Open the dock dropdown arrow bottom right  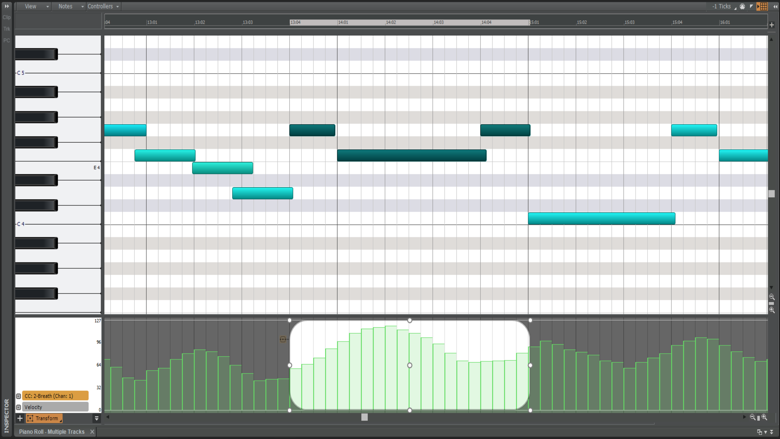point(766,432)
